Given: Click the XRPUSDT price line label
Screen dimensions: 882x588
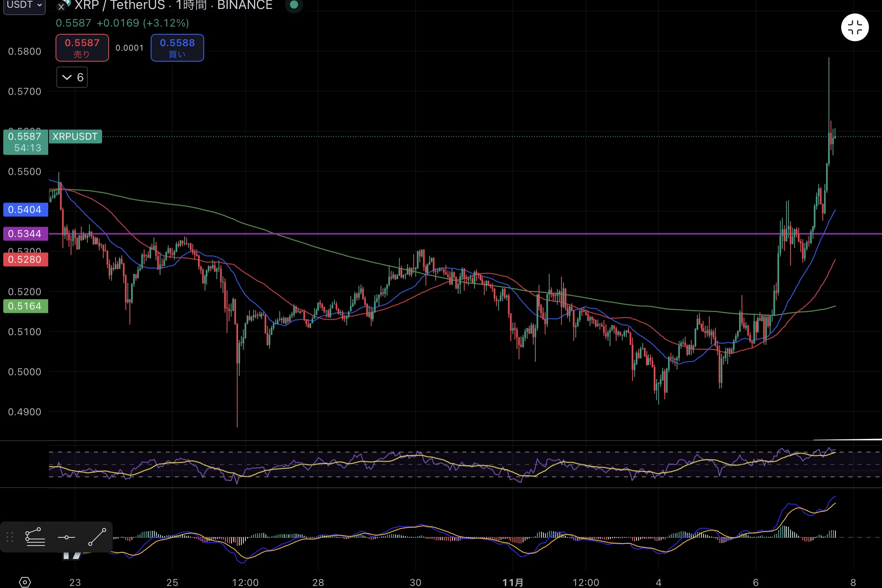Looking at the screenshot, I should 75,136.
